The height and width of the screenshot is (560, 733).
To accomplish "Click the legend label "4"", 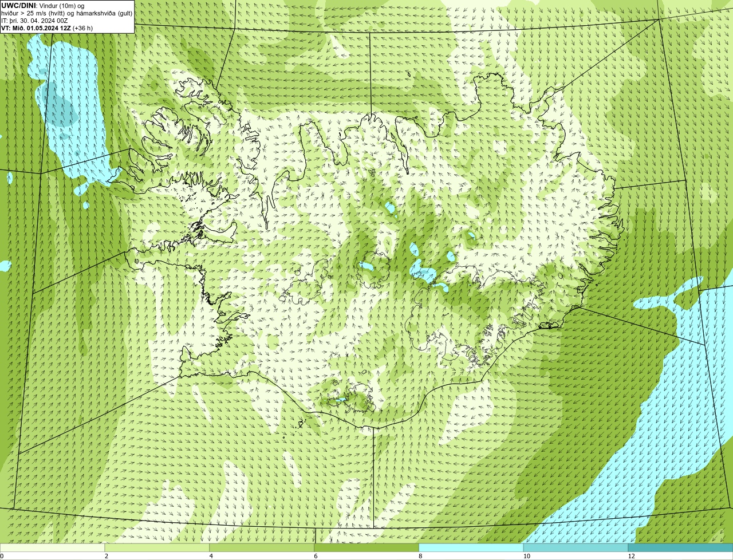I will tap(211, 556).
